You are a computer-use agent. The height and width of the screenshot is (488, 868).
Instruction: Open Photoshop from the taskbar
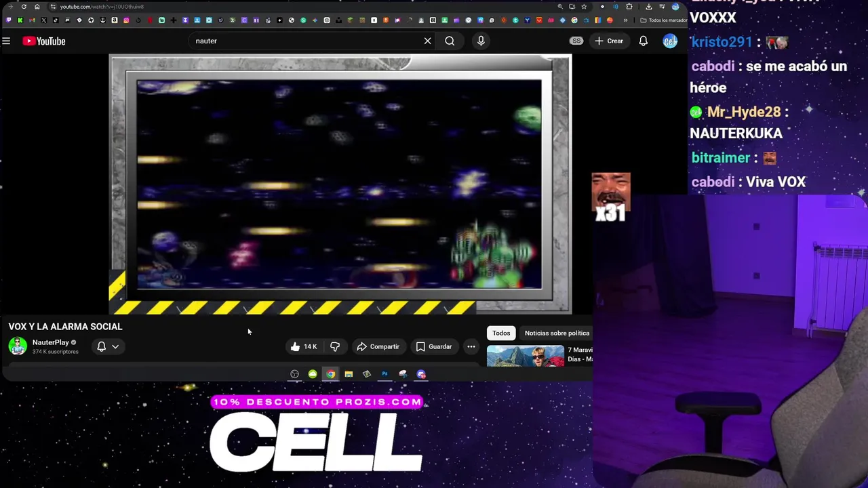click(384, 374)
